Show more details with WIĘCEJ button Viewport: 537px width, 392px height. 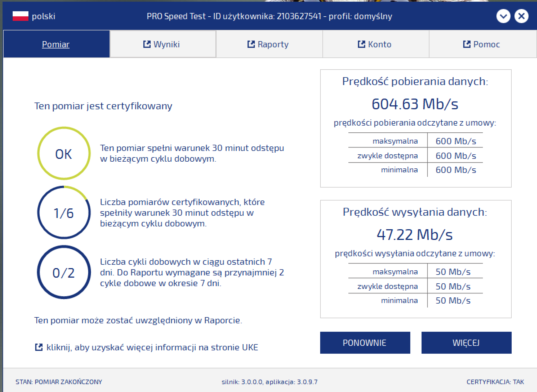point(466,342)
